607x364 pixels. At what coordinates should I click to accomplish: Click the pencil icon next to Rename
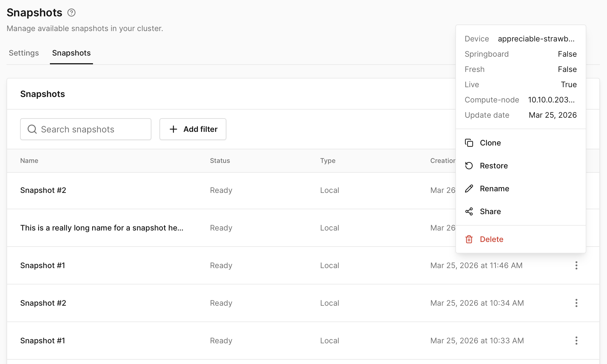(469, 189)
